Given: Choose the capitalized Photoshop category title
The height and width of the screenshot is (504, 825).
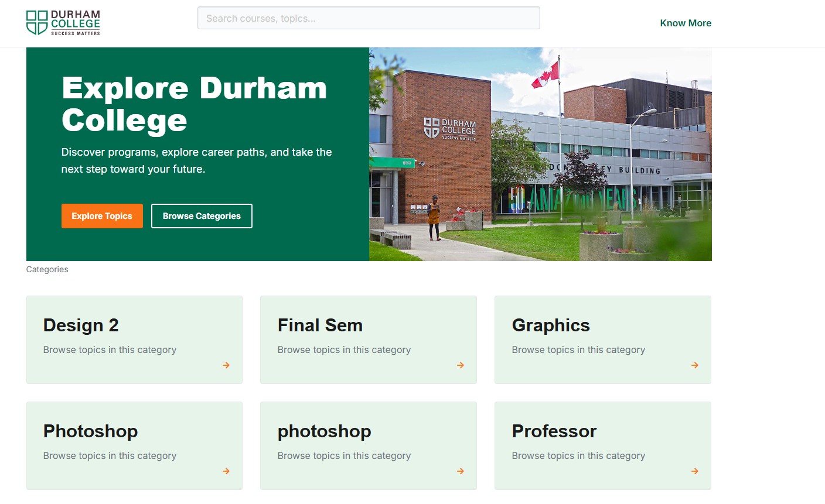Looking at the screenshot, I should click(90, 431).
